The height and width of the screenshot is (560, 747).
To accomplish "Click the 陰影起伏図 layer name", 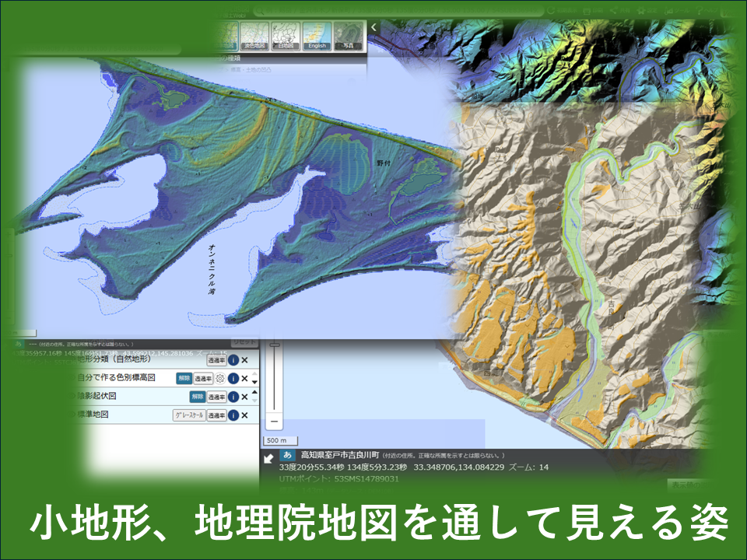I will pos(96,396).
